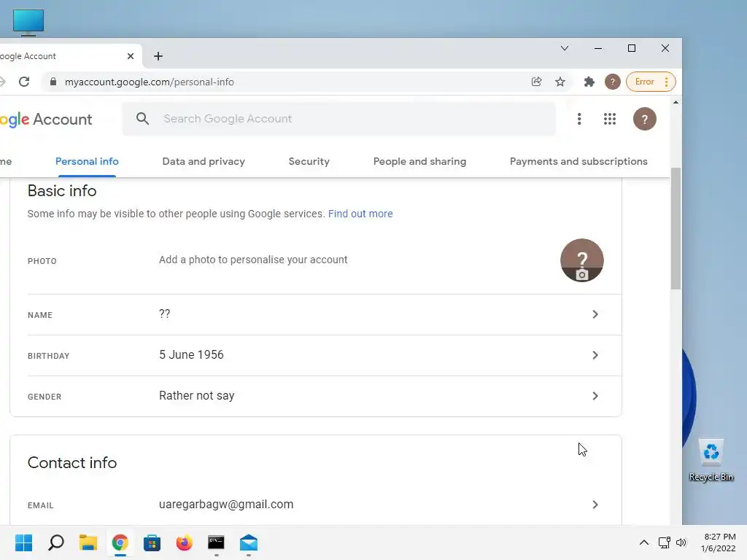Viewport: 747px width, 560px height.
Task: Open Windows Search from taskbar
Action: [x=56, y=542]
